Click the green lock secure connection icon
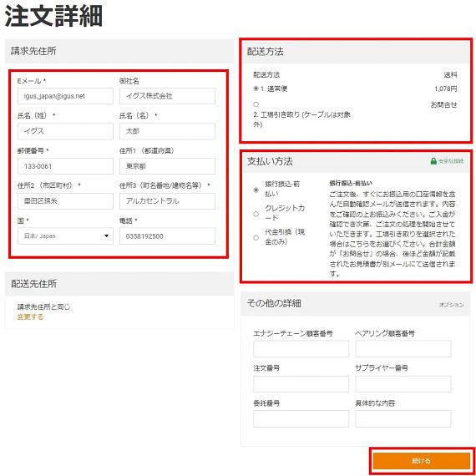 (433, 161)
